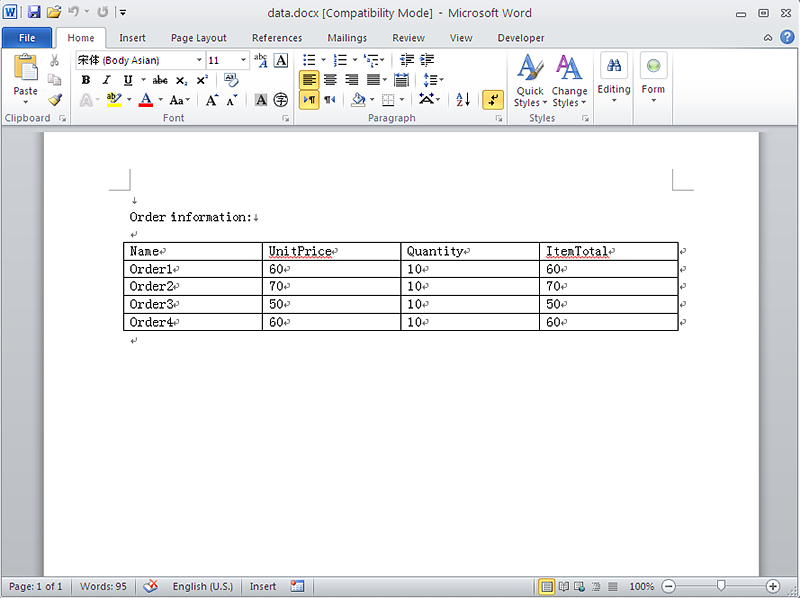Toggle Center alignment
800x598 pixels.
pos(330,80)
